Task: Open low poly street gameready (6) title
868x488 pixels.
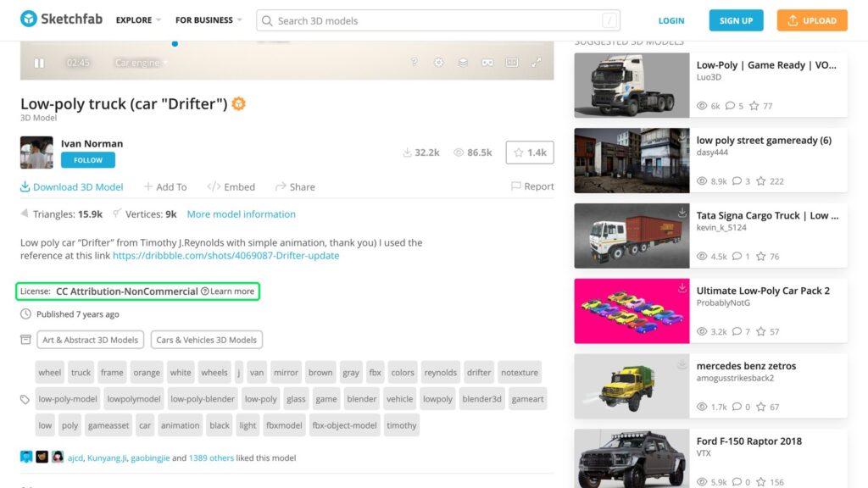Action: 764,141
